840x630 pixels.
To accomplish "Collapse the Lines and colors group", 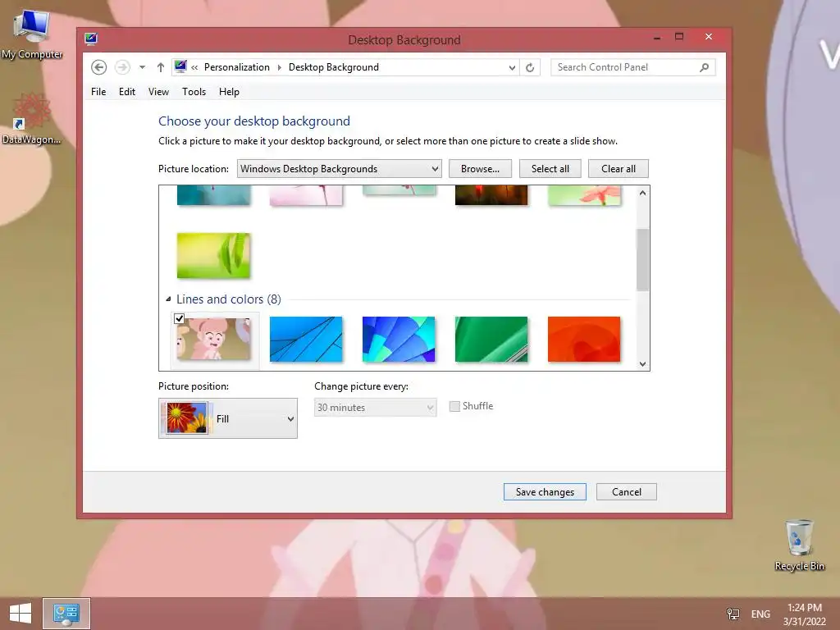I will point(168,299).
